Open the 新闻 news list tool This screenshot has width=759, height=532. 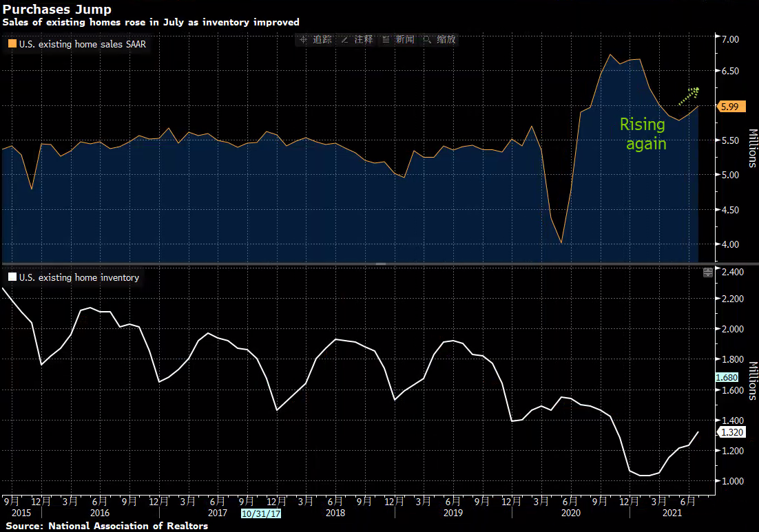398,40
